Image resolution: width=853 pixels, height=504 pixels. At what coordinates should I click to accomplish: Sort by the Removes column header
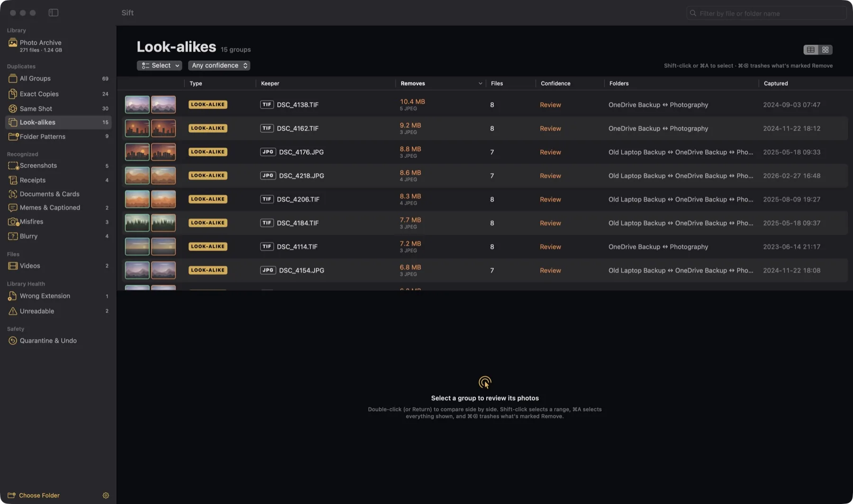441,83
